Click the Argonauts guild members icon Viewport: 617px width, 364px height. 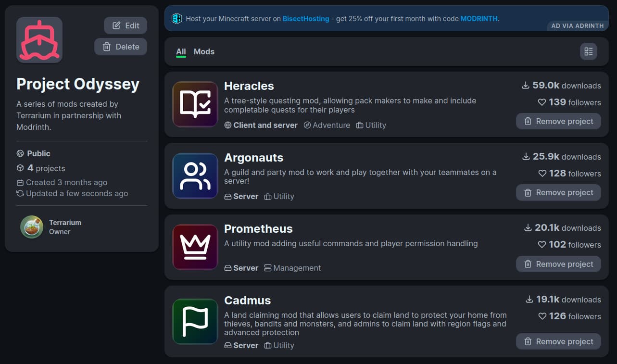pyautogui.click(x=195, y=176)
